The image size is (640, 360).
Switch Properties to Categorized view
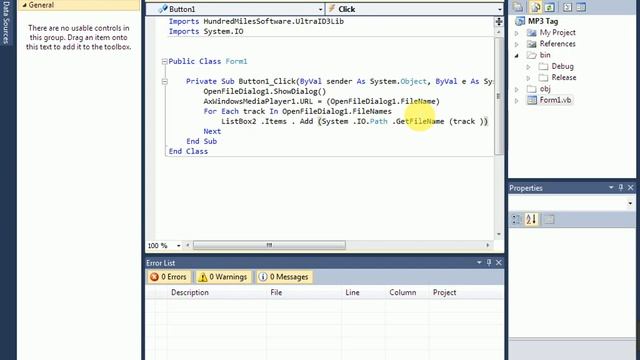coord(516,220)
